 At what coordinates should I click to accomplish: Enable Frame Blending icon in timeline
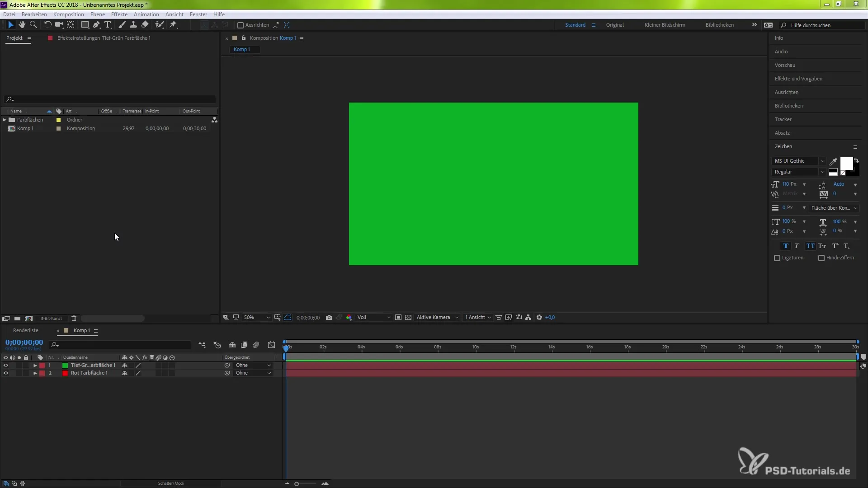[244, 345]
